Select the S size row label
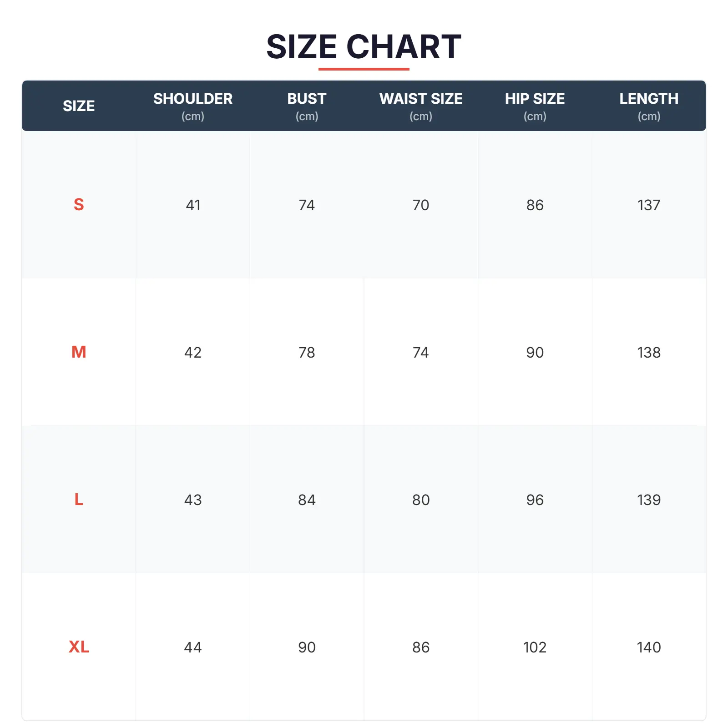The image size is (728, 728). click(x=79, y=205)
